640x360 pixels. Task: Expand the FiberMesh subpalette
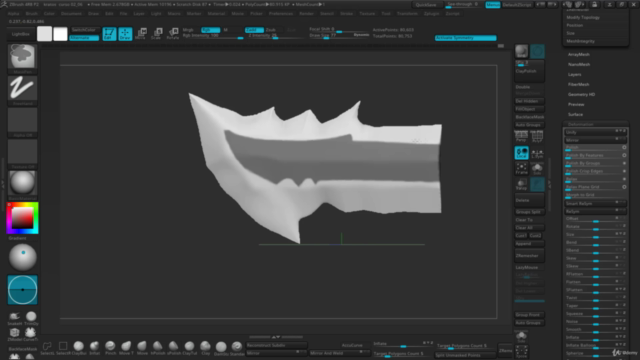pyautogui.click(x=578, y=84)
